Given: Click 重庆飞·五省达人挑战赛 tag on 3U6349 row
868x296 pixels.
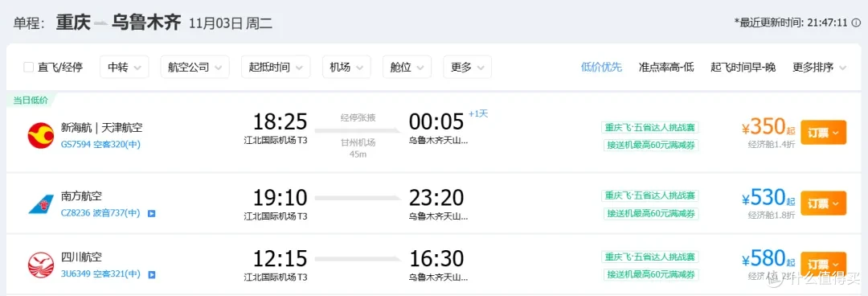Looking at the screenshot, I should 650,257.
